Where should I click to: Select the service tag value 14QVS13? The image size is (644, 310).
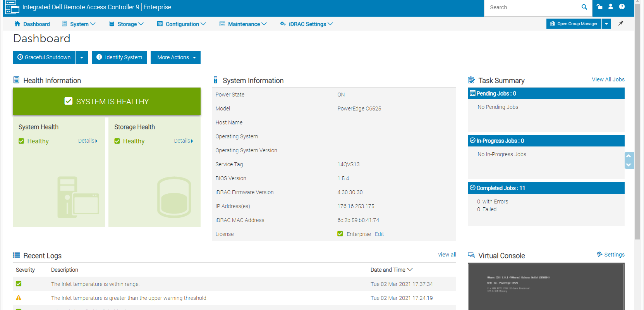(348, 164)
